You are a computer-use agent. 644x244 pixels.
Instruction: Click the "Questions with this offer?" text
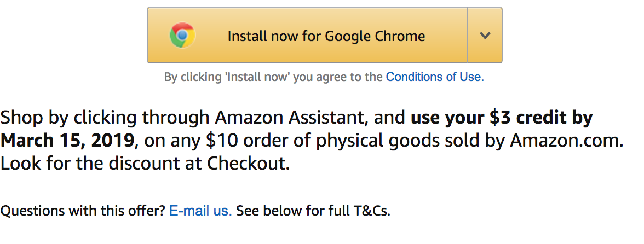coord(82,211)
